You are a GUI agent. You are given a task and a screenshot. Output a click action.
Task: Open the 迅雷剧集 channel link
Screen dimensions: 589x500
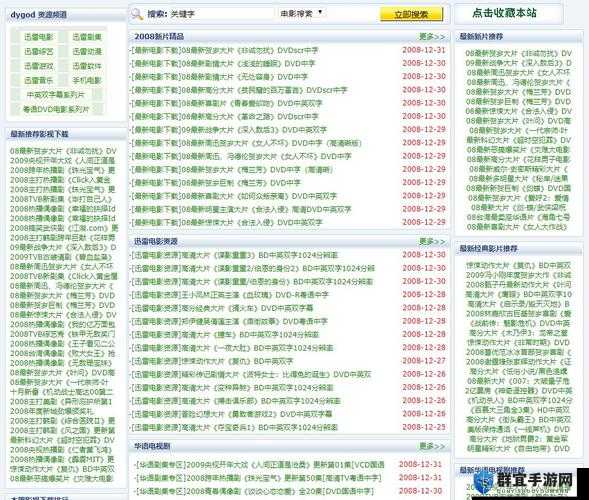[87, 37]
